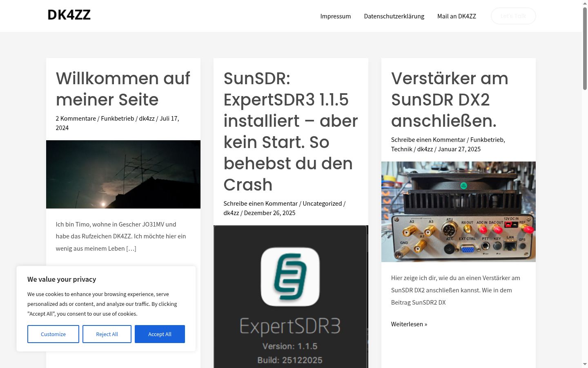The width and height of the screenshot is (588, 368).
Task: Open the ExpertSDR3 splash screen image
Action: click(x=291, y=296)
